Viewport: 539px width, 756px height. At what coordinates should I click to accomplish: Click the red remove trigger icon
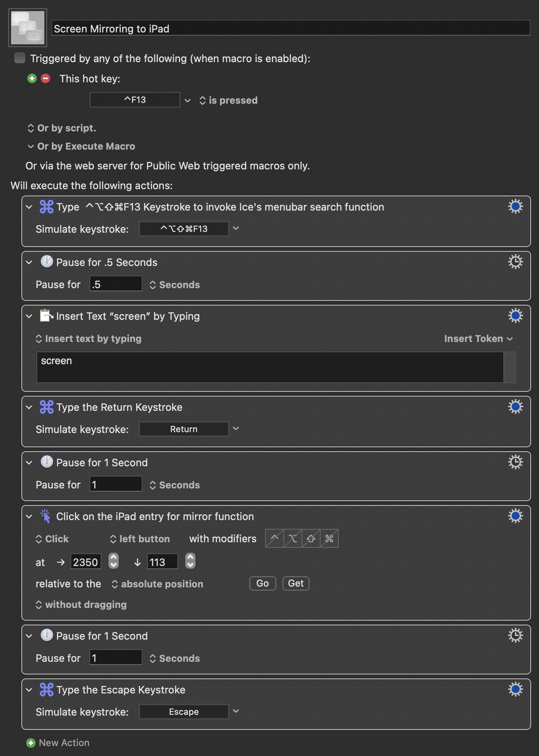pyautogui.click(x=46, y=78)
